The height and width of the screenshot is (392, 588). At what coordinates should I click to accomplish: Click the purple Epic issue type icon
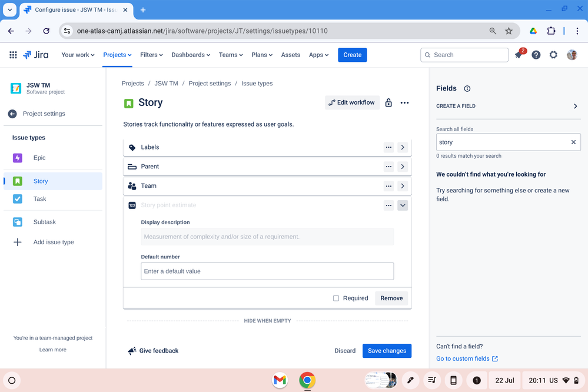(19, 158)
